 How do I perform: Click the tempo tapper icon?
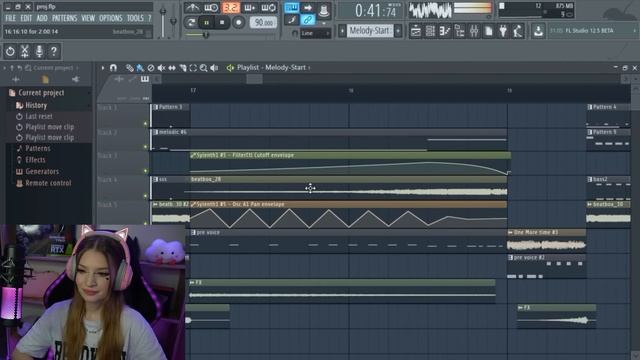coord(518,31)
